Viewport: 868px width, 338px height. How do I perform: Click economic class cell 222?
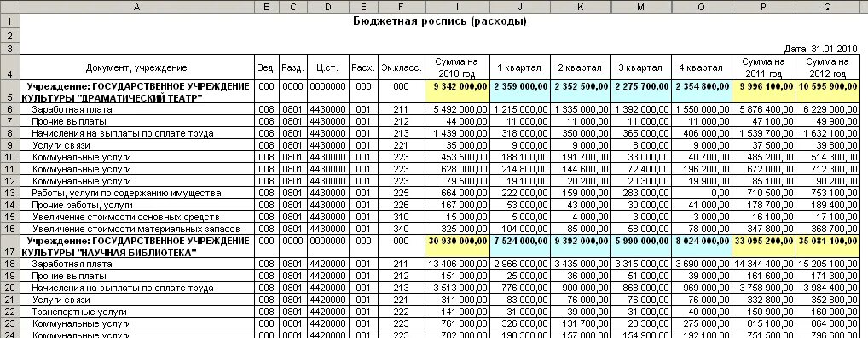click(402, 312)
